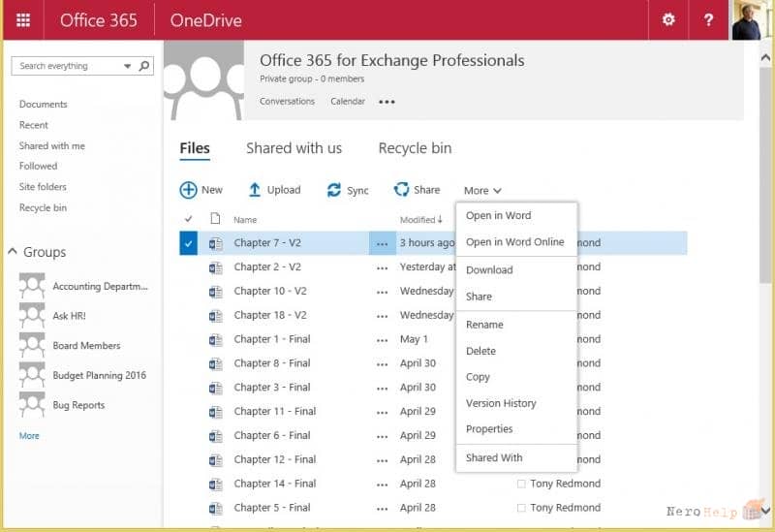Click the search magnifier icon
This screenshot has width=775, height=532.
tap(144, 66)
